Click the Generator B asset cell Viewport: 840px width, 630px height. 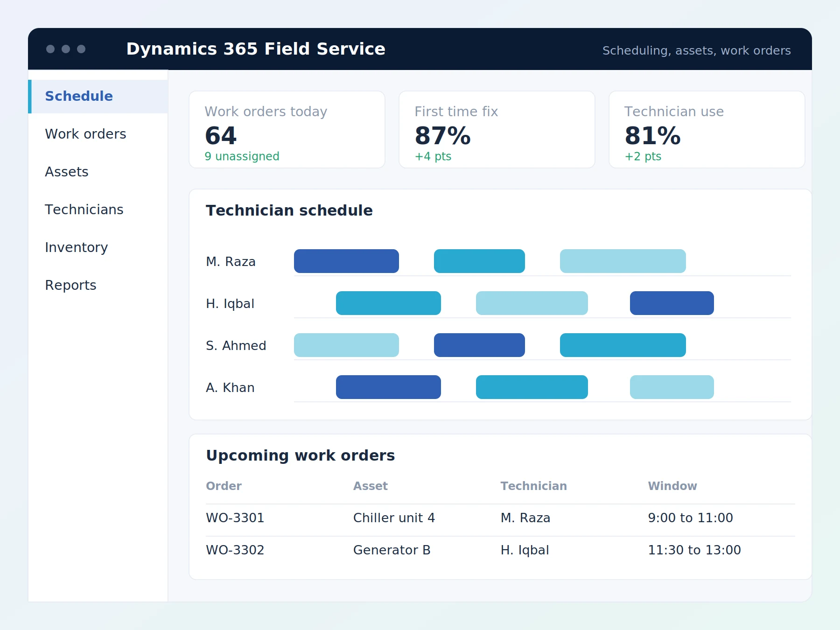[392, 550]
